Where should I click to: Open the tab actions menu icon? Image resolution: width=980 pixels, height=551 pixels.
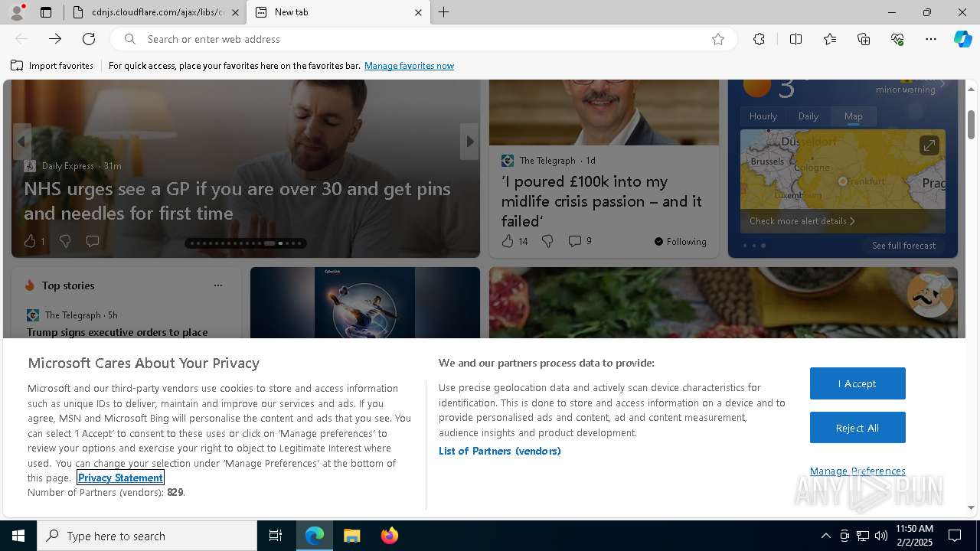[46, 12]
